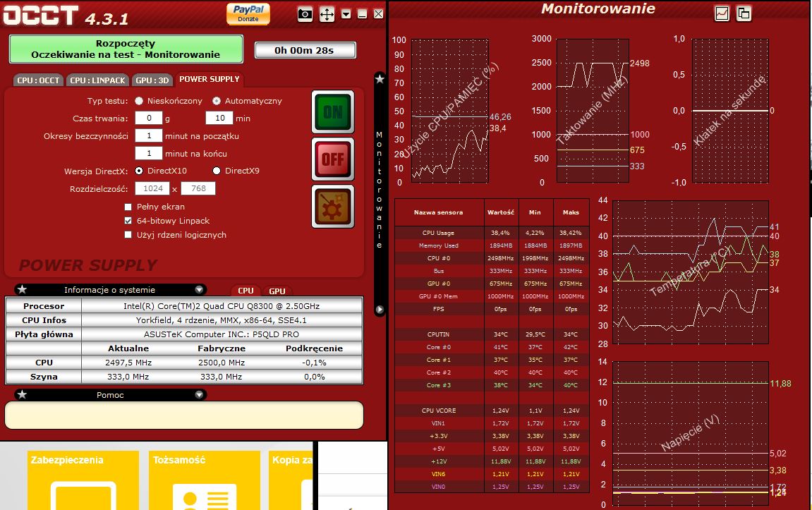Take a screenshot with the camera icon
The image size is (812, 510).
point(305,14)
